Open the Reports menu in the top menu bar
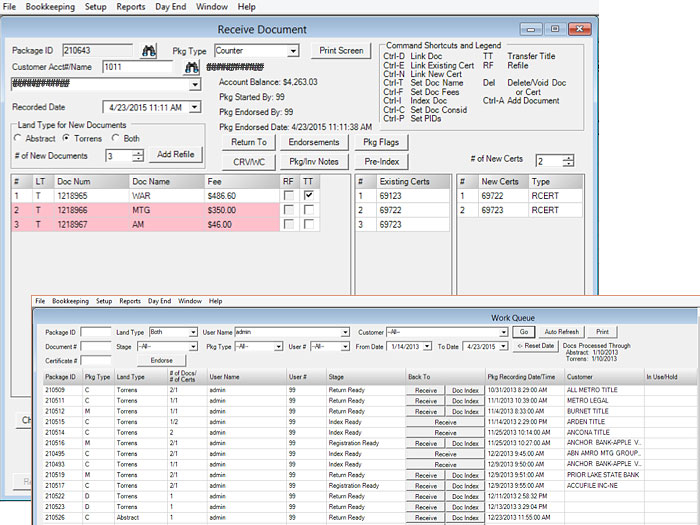 [x=131, y=7]
